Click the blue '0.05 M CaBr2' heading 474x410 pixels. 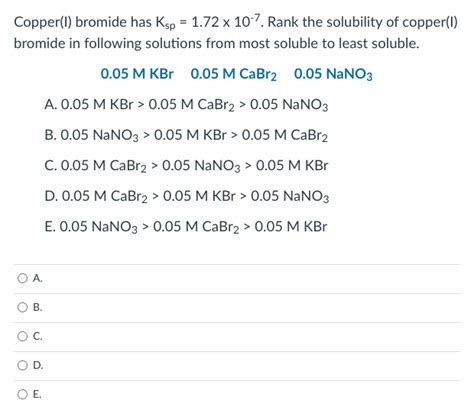point(234,74)
